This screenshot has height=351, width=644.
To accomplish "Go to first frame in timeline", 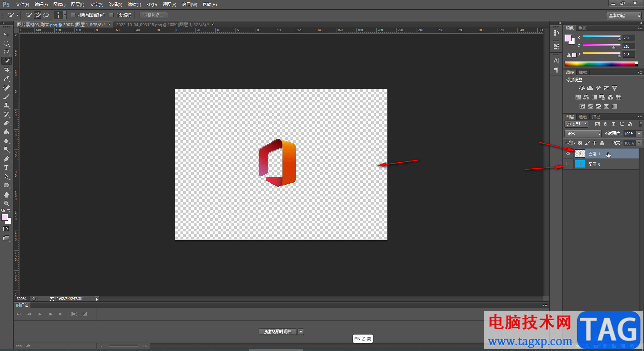I will pyautogui.click(x=18, y=314).
